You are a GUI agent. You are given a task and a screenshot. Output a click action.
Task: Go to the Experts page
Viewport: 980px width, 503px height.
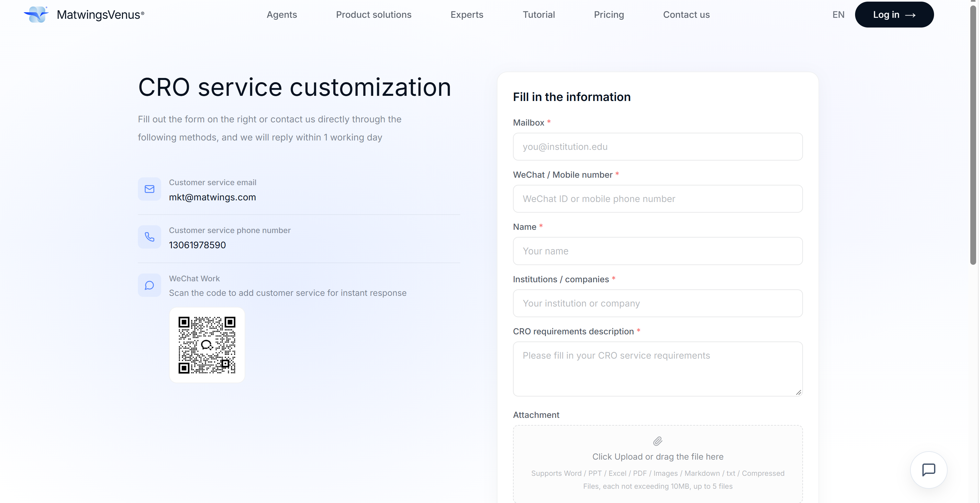point(467,15)
